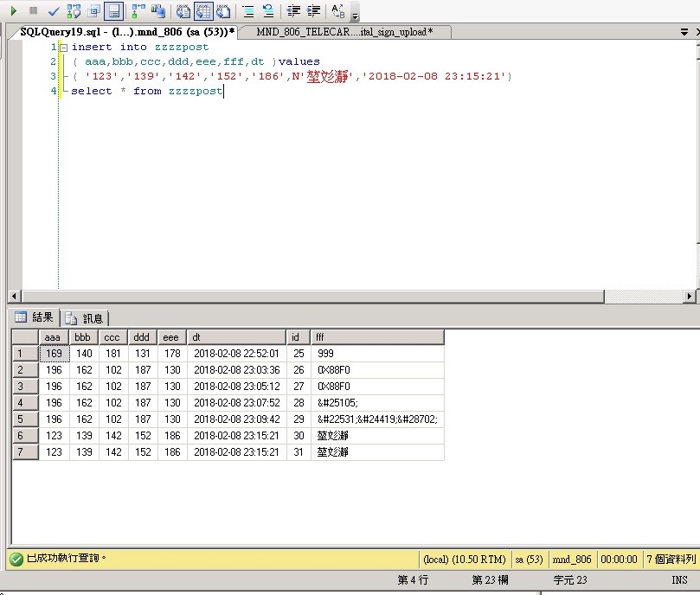Viewport: 700px width, 595px height.
Task: Decrease indent of the selected lines
Action: pyautogui.click(x=293, y=11)
